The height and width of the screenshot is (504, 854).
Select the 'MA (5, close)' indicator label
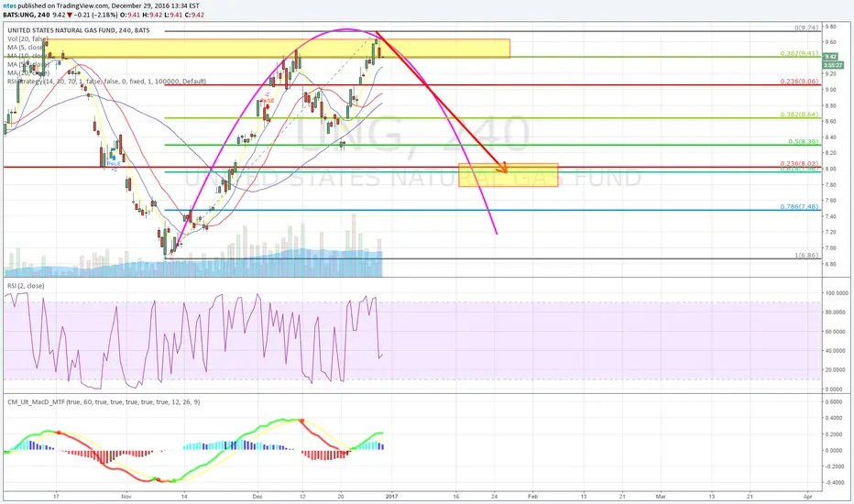[27, 48]
